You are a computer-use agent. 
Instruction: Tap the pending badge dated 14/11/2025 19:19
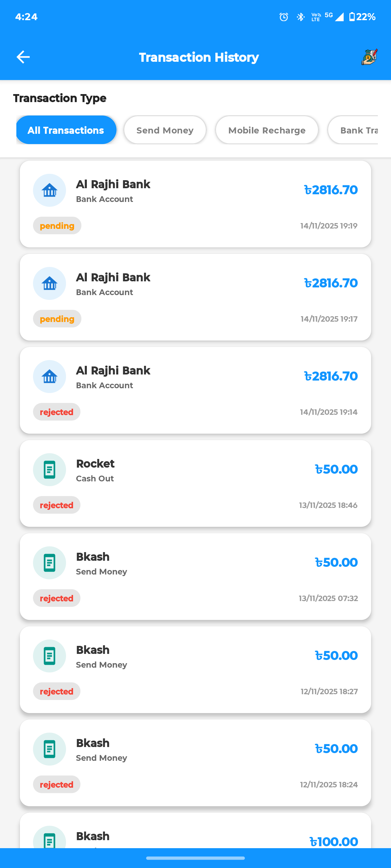pyautogui.click(x=57, y=226)
